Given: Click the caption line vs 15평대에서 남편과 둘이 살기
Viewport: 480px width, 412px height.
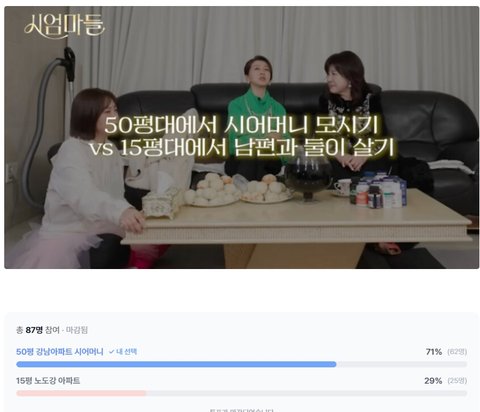Looking at the screenshot, I should (242, 147).
